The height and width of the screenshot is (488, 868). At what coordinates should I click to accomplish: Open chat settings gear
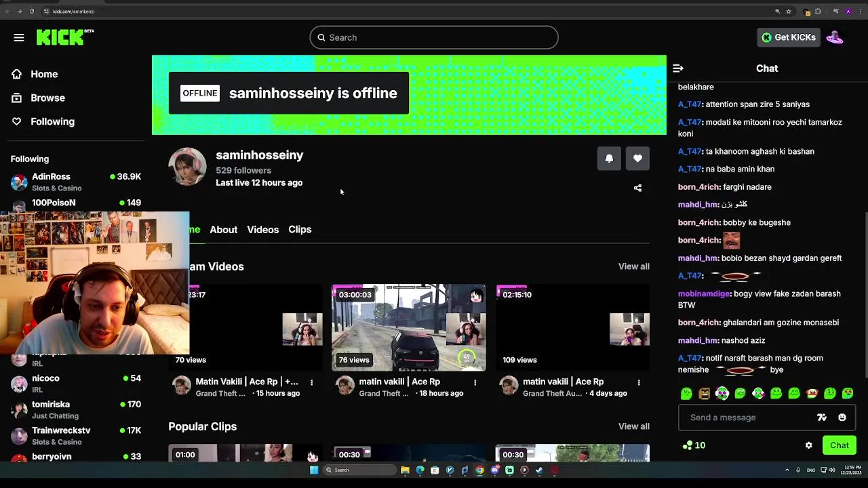coord(808,445)
